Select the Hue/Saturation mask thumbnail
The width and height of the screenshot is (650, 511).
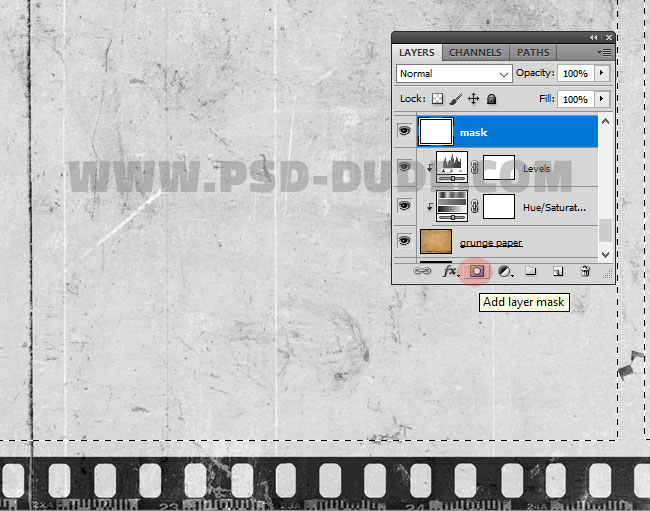499,206
